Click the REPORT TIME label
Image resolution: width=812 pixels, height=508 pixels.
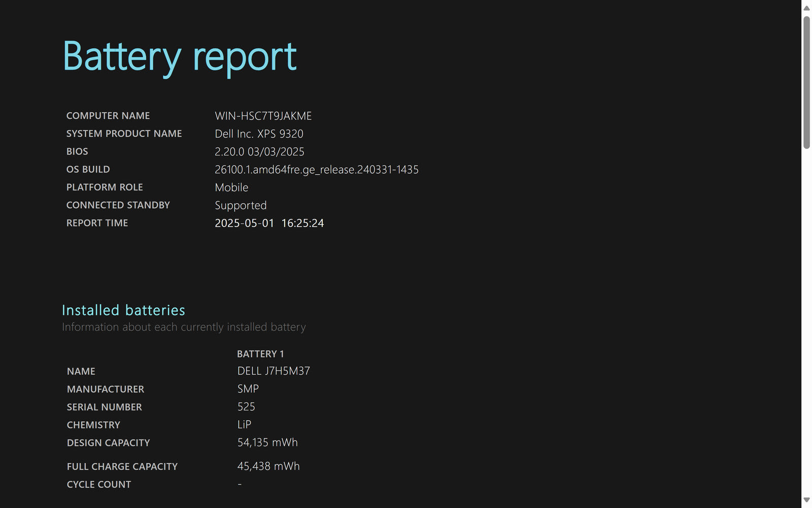[97, 223]
